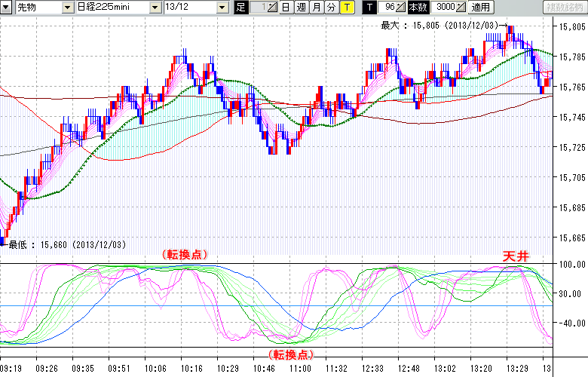Select the 日 (daily) timeframe button

[285, 8]
